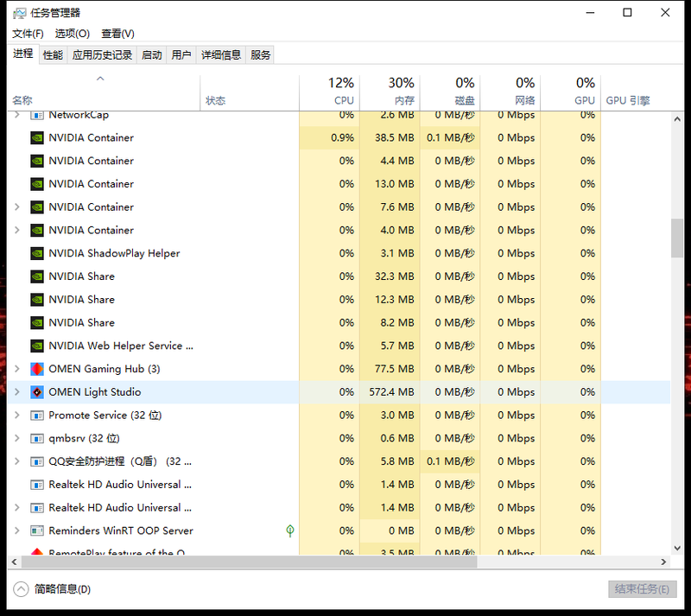Click the 77.5 MB memory cell
The width and height of the screenshot is (691, 616).
pyautogui.click(x=390, y=369)
